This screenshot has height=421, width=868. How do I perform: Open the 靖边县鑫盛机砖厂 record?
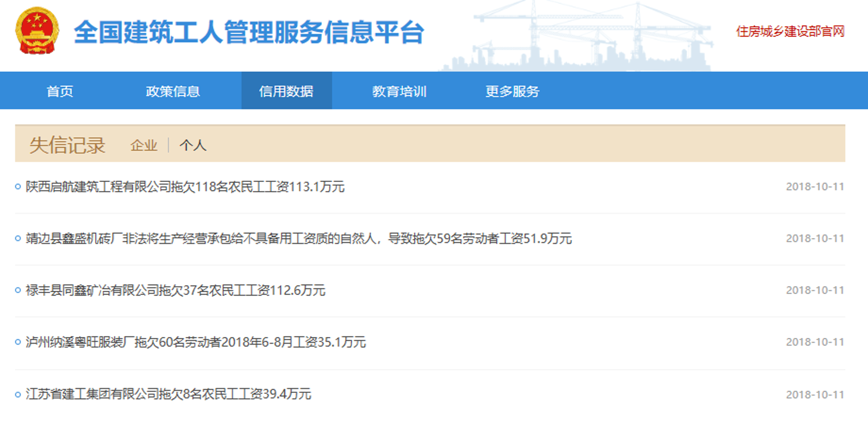(299, 238)
